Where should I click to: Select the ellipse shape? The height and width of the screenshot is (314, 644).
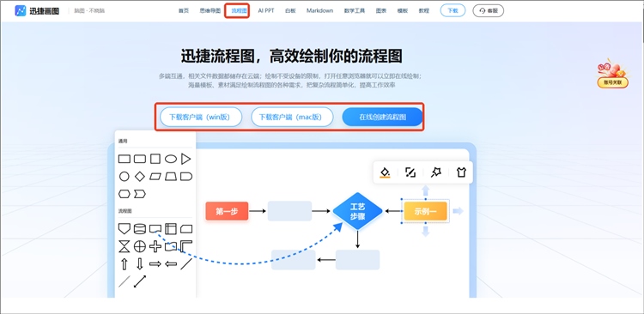click(x=171, y=159)
